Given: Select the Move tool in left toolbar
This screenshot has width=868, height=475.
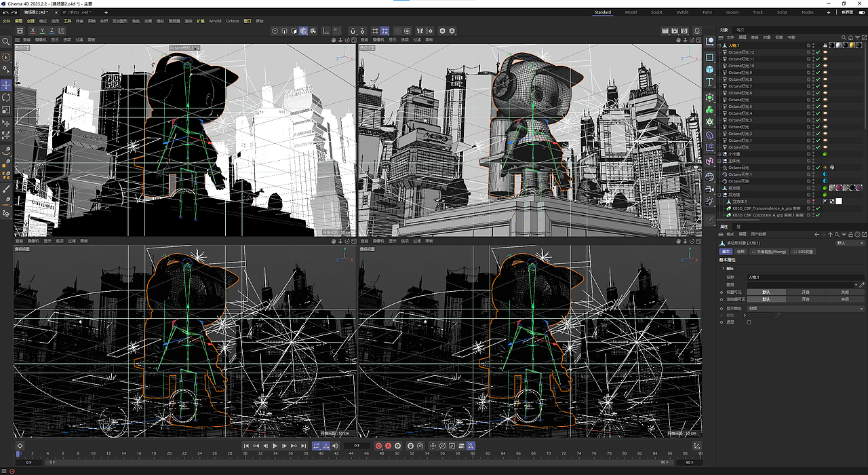Looking at the screenshot, I should (x=6, y=85).
